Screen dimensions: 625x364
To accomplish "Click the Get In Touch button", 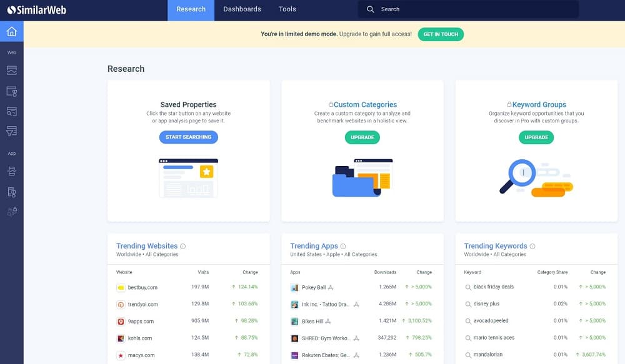I will (441, 34).
